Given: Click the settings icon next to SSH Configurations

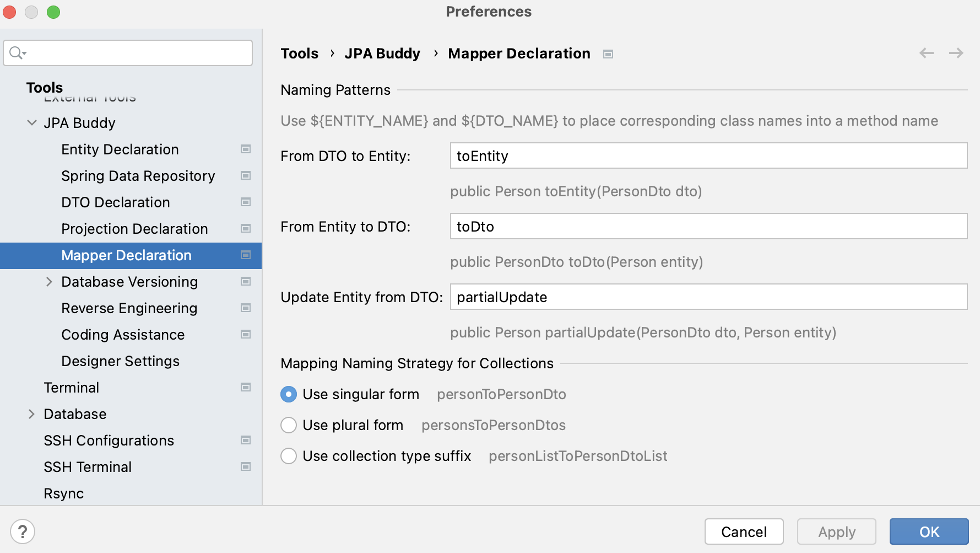Looking at the screenshot, I should [246, 440].
